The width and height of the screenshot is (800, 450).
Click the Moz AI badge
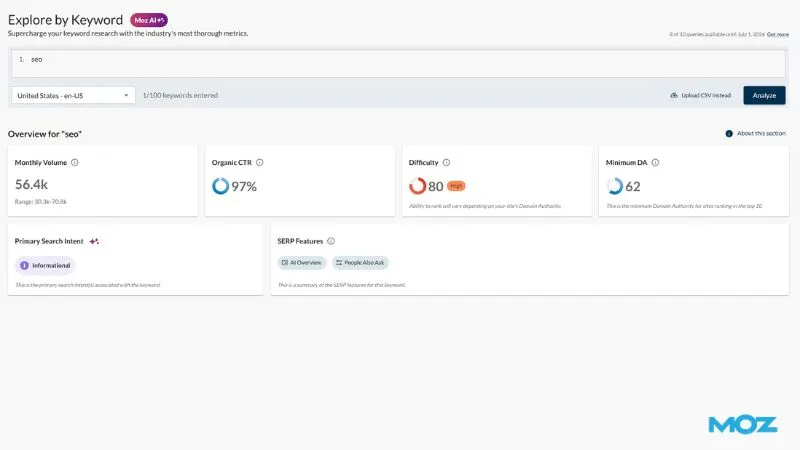(149, 20)
